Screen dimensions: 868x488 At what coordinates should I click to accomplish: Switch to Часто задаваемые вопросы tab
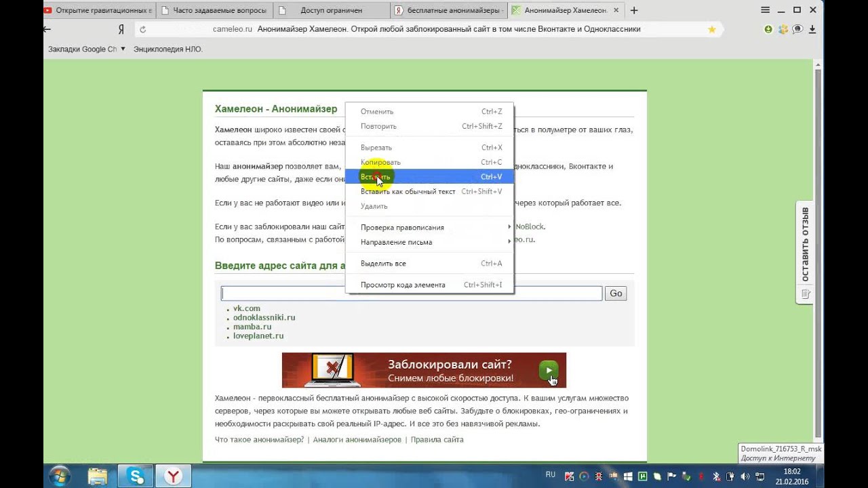pyautogui.click(x=214, y=10)
